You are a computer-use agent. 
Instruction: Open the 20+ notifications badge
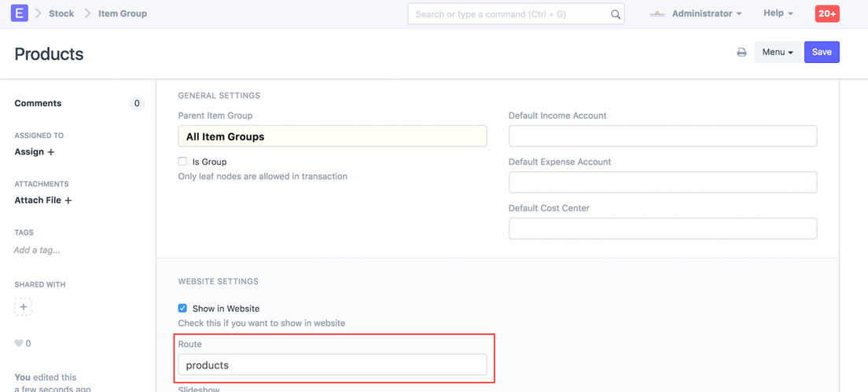click(827, 13)
